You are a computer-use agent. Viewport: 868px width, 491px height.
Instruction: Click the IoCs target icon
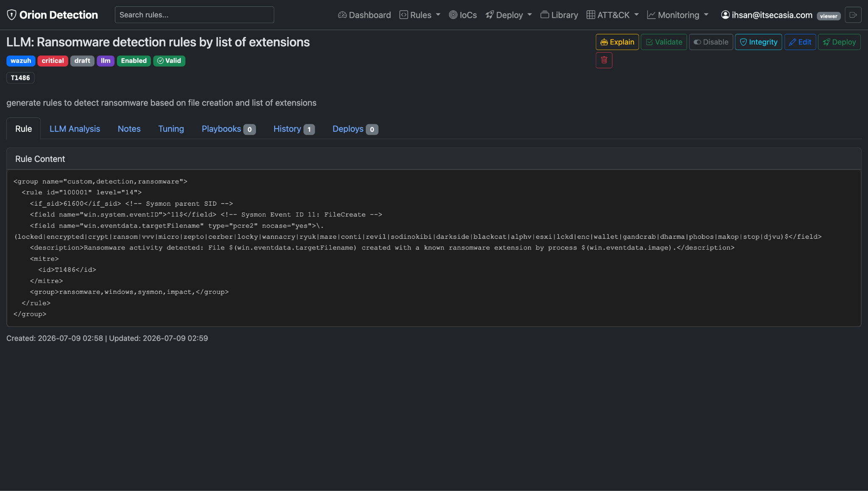453,15
